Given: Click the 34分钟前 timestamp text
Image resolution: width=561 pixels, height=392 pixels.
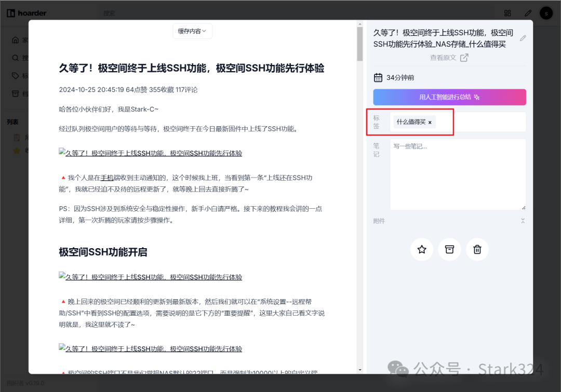Looking at the screenshot, I should [400, 77].
